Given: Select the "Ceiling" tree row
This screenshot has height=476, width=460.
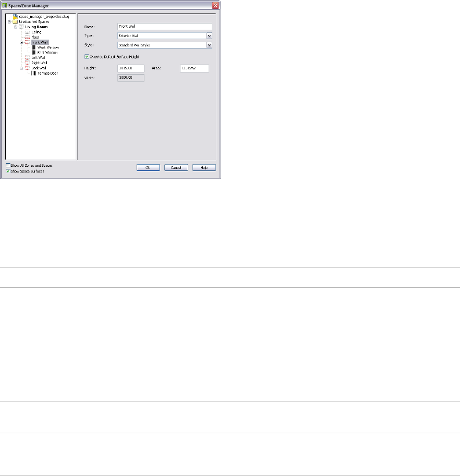Looking at the screenshot, I should click(x=37, y=32).
